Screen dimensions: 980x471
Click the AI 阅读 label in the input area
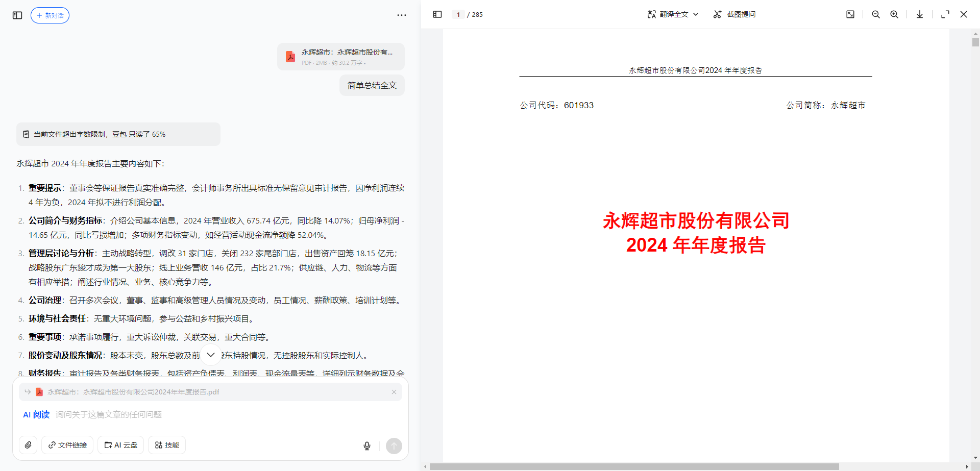pyautogui.click(x=36, y=414)
